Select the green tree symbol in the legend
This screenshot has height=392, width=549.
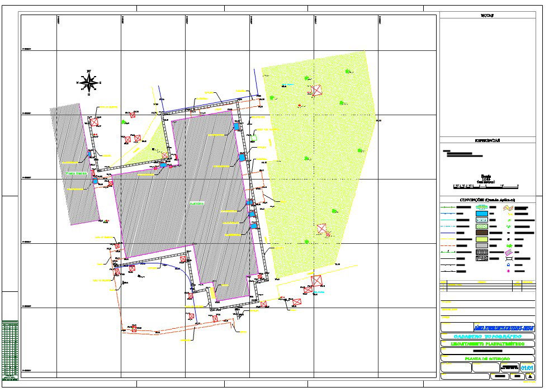pyautogui.click(x=508, y=245)
